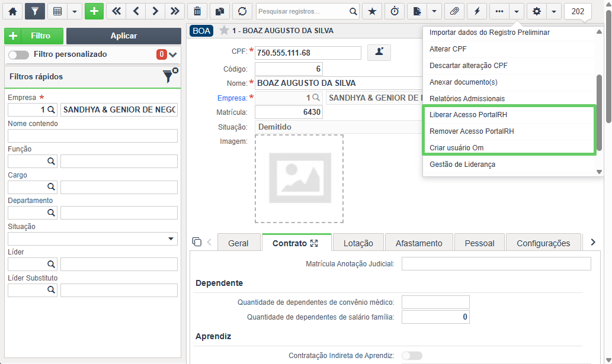The image size is (612, 364).
Task: Jump to last record double arrow
Action: 175,11
